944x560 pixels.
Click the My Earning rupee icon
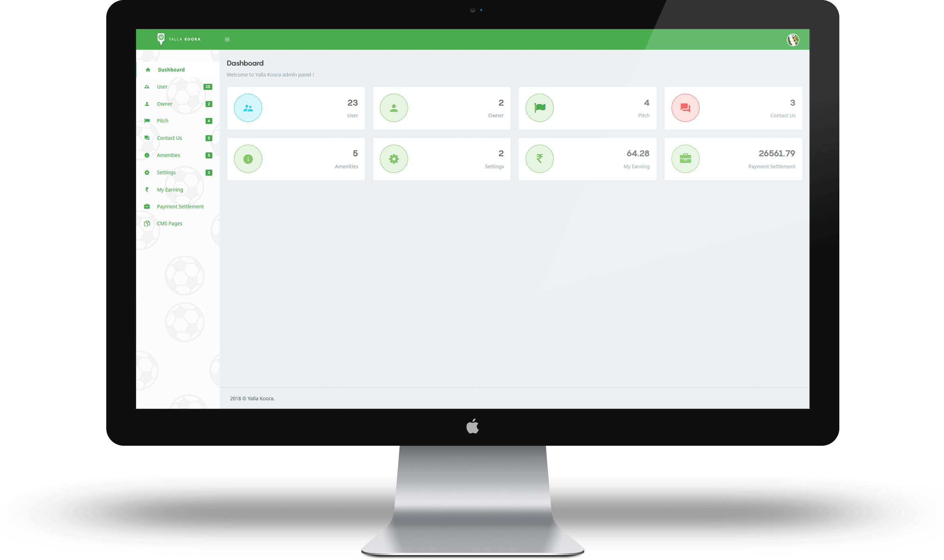[x=539, y=158]
